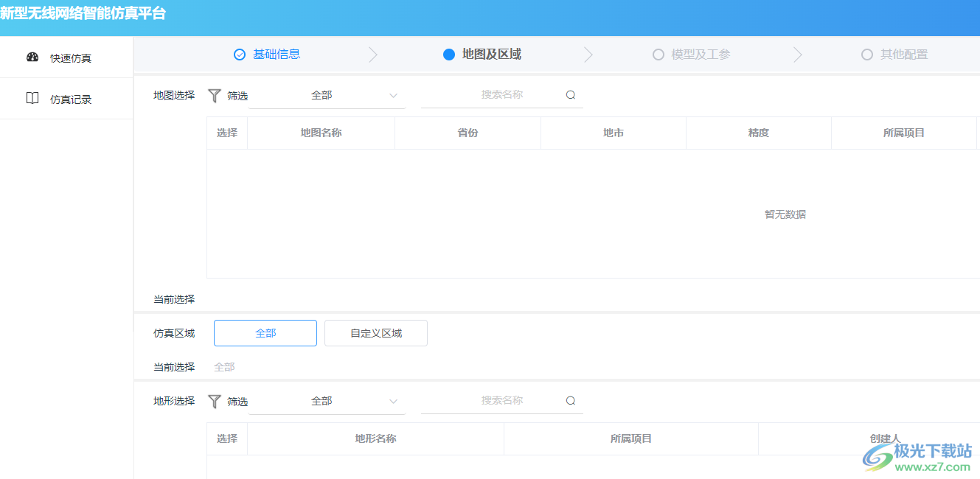
Task: Click the 自定义区域 button
Action: coord(375,332)
